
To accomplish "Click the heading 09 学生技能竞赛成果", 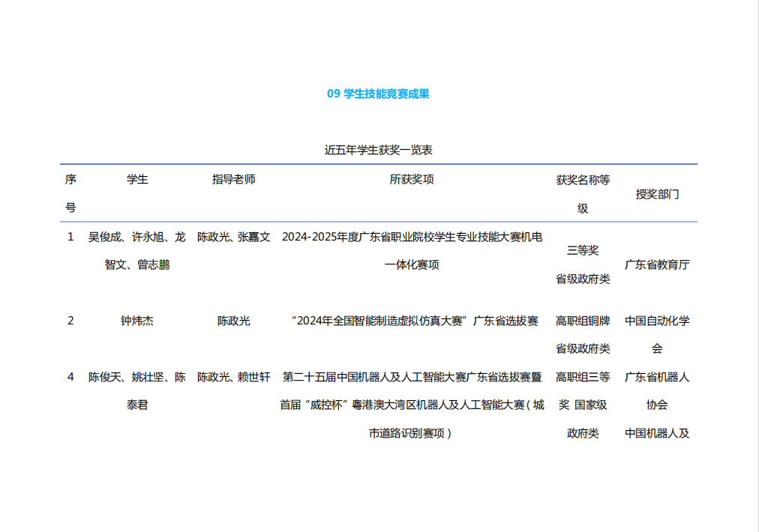I will (x=378, y=94).
